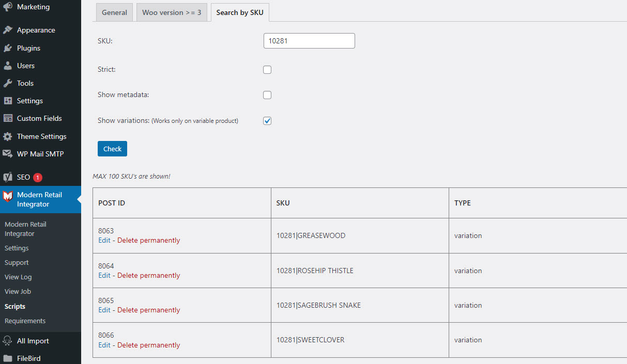Open the Modern Retail Integrator submenu link

pos(25,229)
